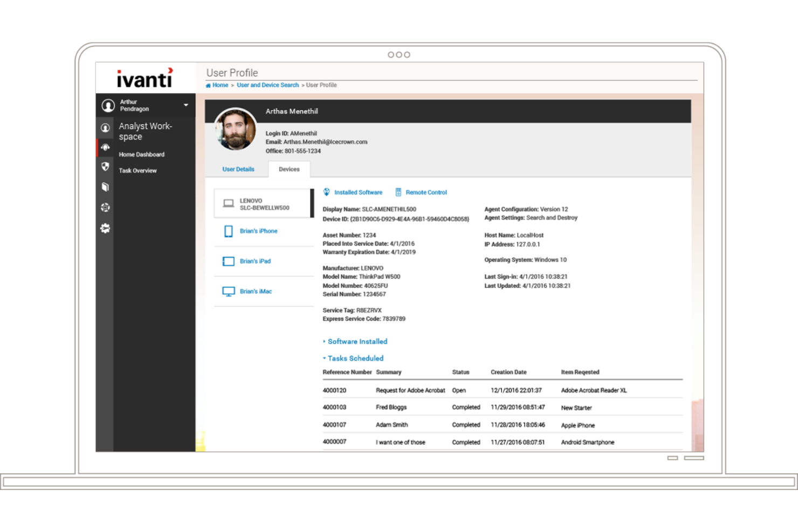Click the 12/1/2016 22:01:37 creation date
This screenshot has height=532, width=798.
tap(516, 391)
